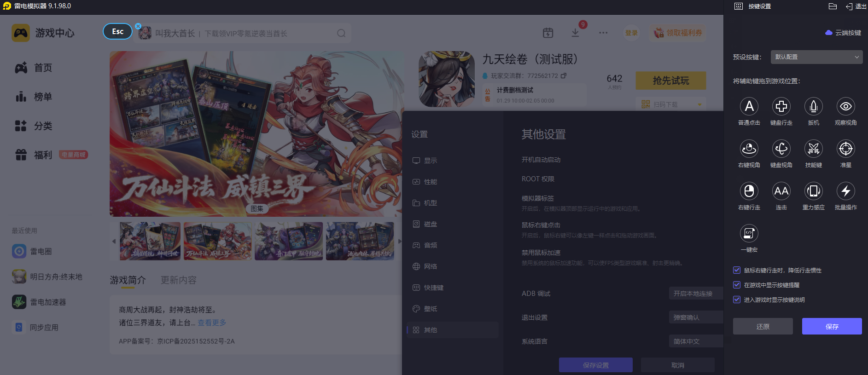The height and width of the screenshot is (375, 868).
Task: Click the search magnifier icon
Action: tap(341, 33)
